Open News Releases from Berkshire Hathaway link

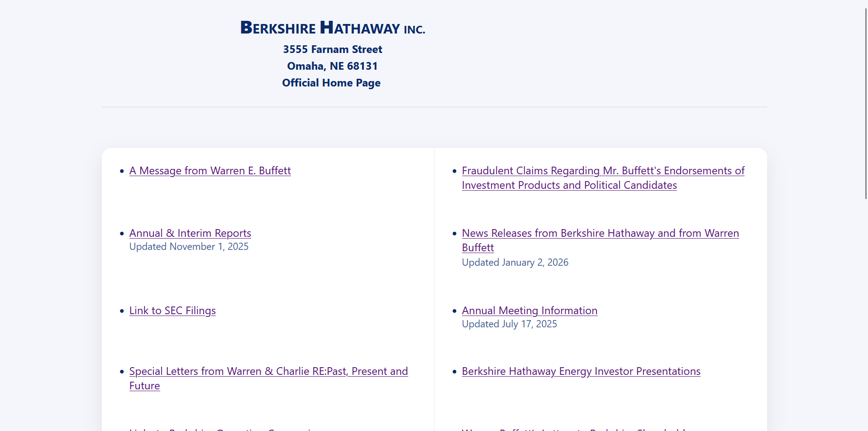click(x=600, y=233)
